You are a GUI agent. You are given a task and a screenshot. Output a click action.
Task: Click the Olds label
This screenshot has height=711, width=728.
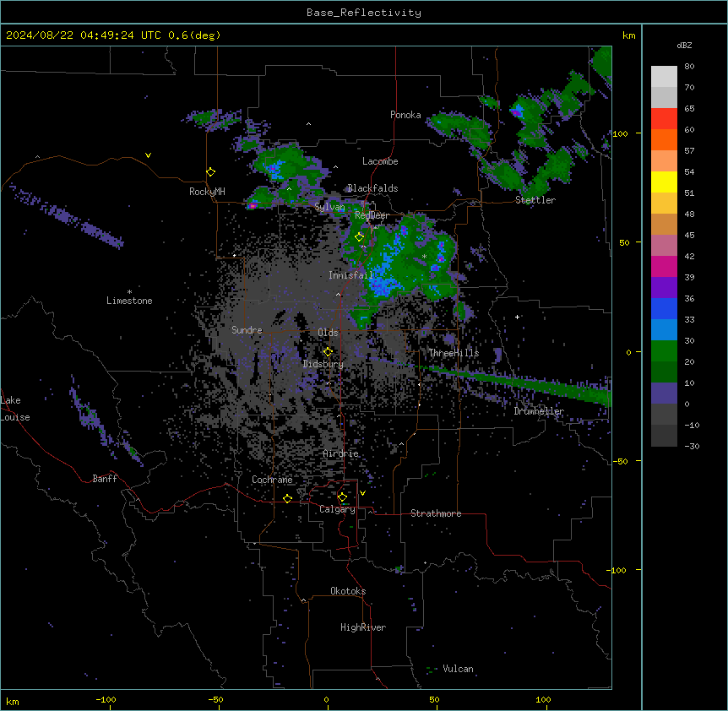[x=328, y=333]
